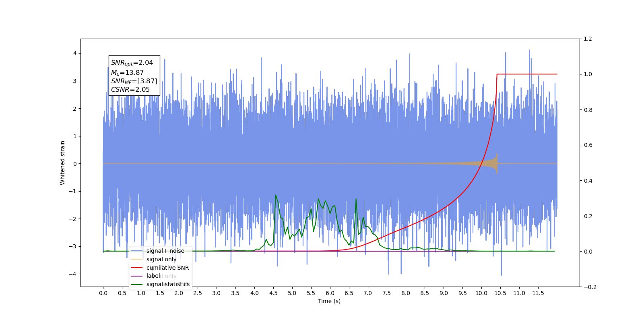The height and width of the screenshot is (322, 644).
Task: Click the tan signal chirp near 10.4 s
Action: (495, 163)
